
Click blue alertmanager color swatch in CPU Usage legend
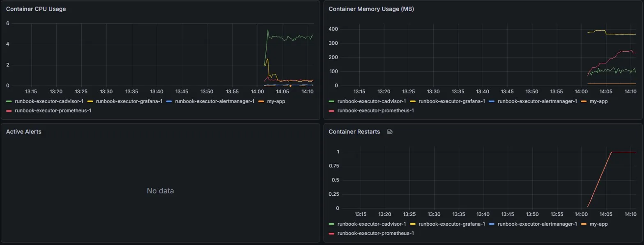(x=170, y=101)
